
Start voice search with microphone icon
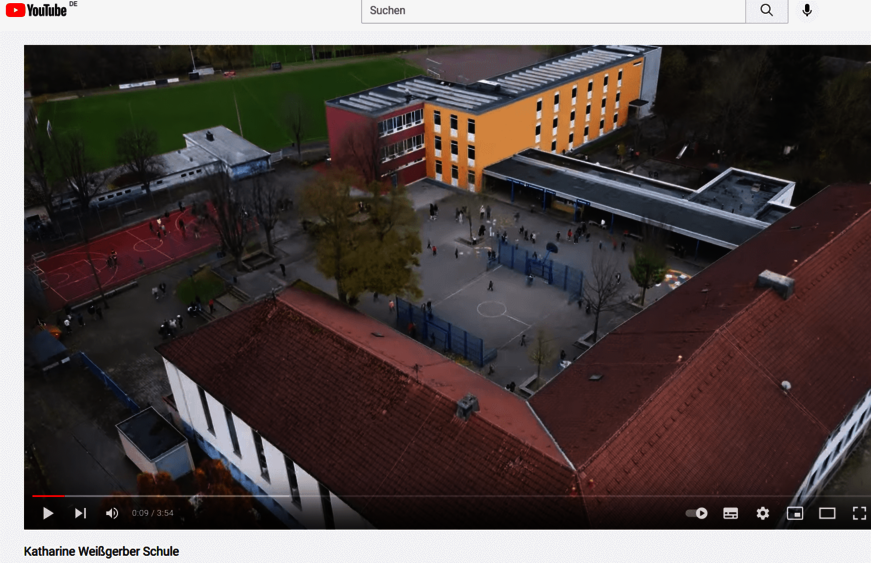807,10
